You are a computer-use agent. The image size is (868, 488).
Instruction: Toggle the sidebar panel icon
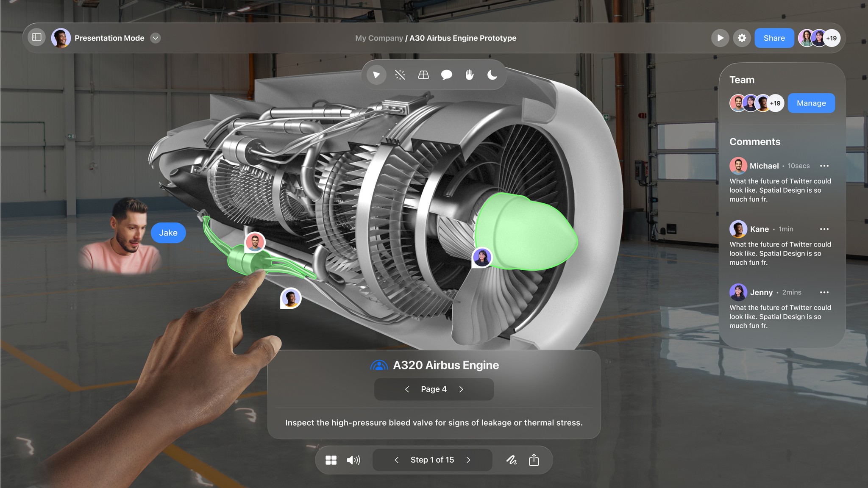37,38
